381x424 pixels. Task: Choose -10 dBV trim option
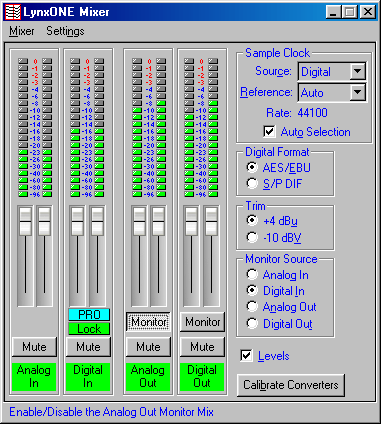pos(252,237)
